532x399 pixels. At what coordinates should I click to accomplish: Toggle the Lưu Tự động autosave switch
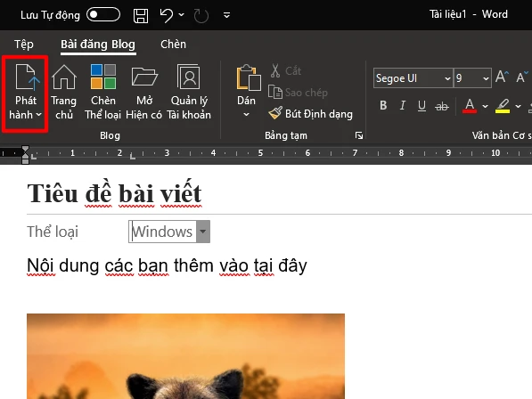[x=103, y=15]
